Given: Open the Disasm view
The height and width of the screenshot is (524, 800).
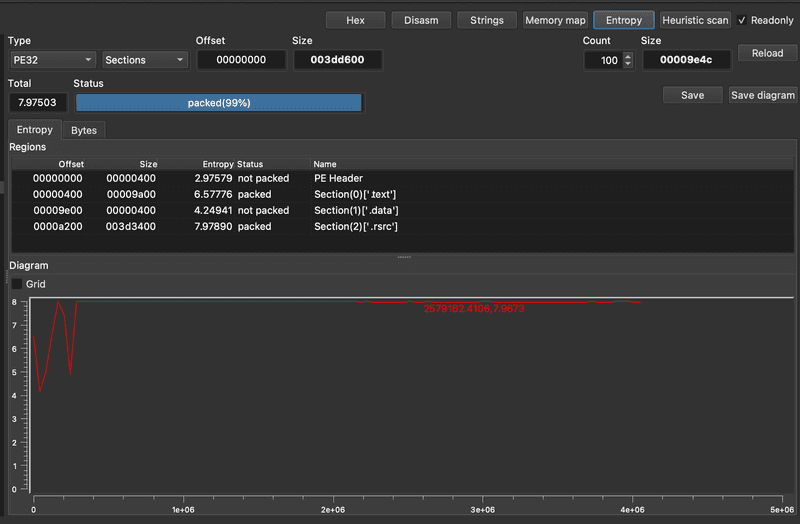Looking at the screenshot, I should coord(421,20).
